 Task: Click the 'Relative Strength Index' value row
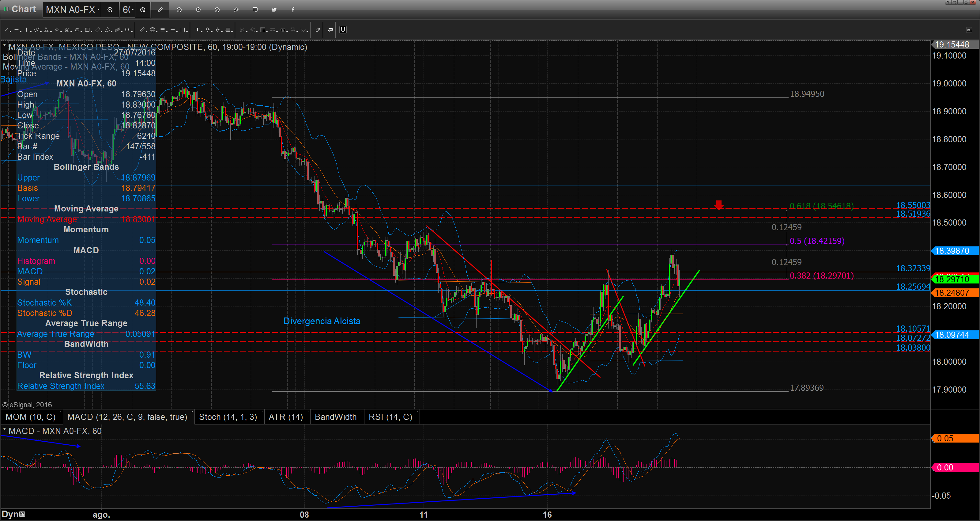(x=86, y=386)
